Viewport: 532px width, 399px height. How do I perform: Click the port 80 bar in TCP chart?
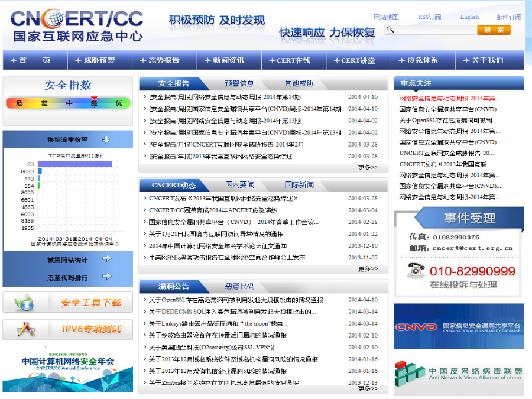tap(75, 164)
